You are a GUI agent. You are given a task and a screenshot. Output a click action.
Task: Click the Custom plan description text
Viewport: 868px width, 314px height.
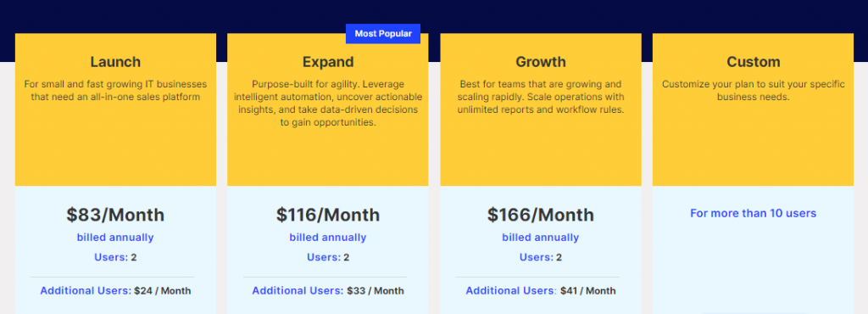tap(754, 91)
